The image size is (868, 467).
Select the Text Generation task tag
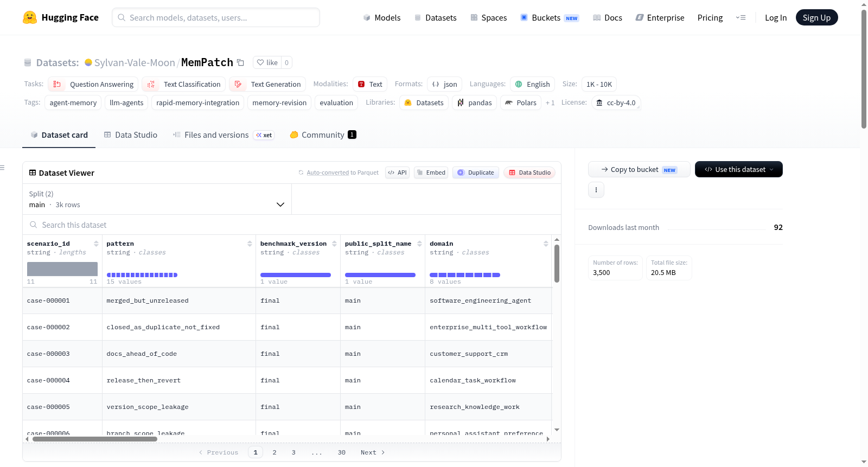[267, 84]
